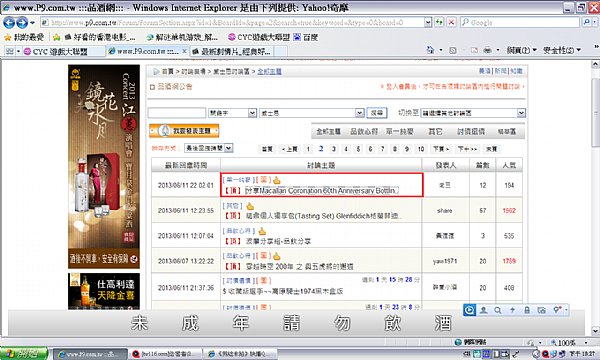Click the forum keyword search input field
The height and width of the screenshot is (360, 600).
coord(177,113)
